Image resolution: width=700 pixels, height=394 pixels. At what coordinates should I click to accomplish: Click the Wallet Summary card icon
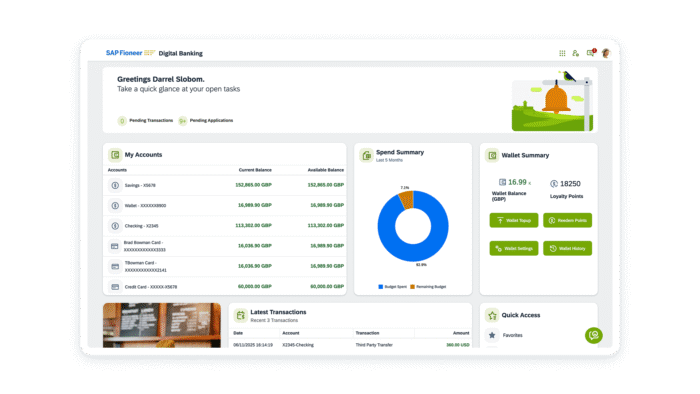click(492, 155)
